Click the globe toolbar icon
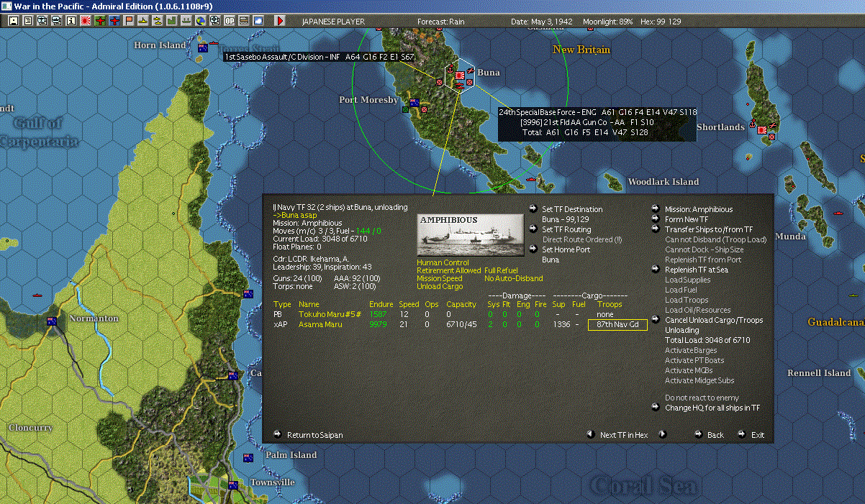Image resolution: width=865 pixels, height=504 pixels. (201, 21)
